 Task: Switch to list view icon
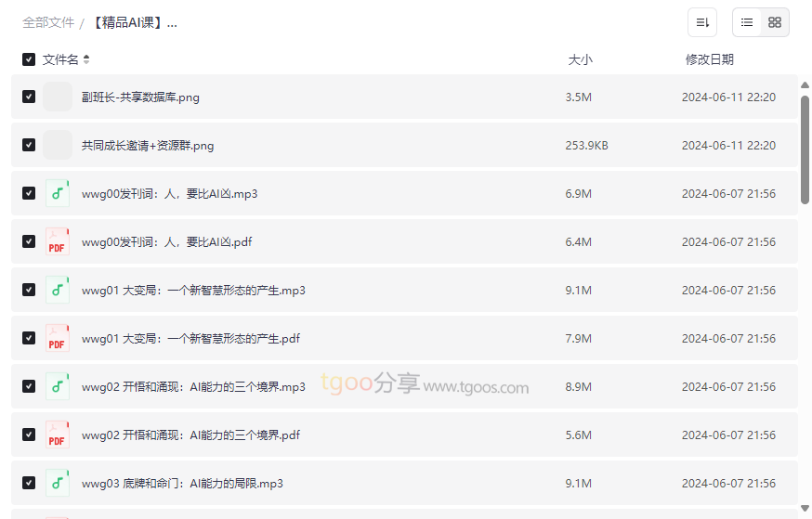click(747, 22)
